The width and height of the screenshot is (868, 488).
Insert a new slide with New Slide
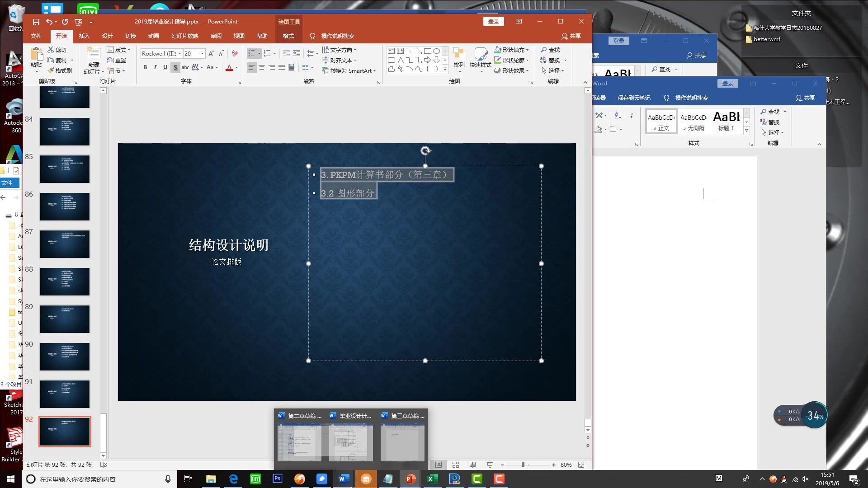tap(94, 61)
